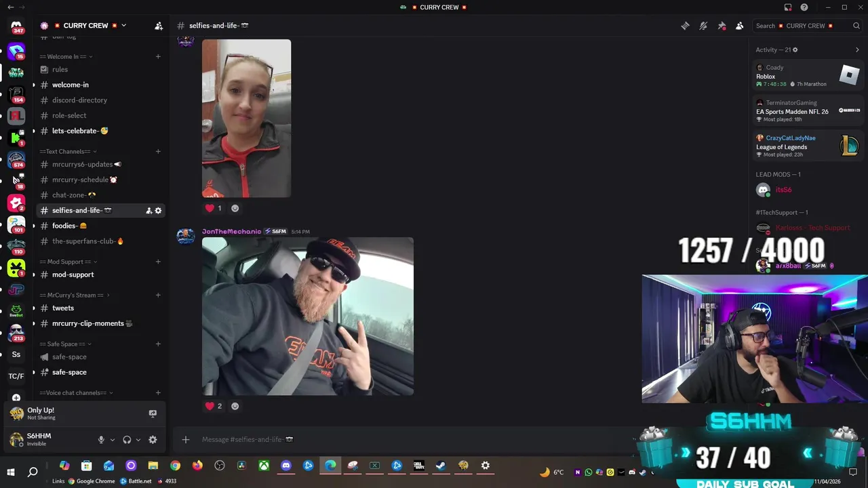Open the Help question mark icon
Screen dimensions: 868x488
point(804,7)
